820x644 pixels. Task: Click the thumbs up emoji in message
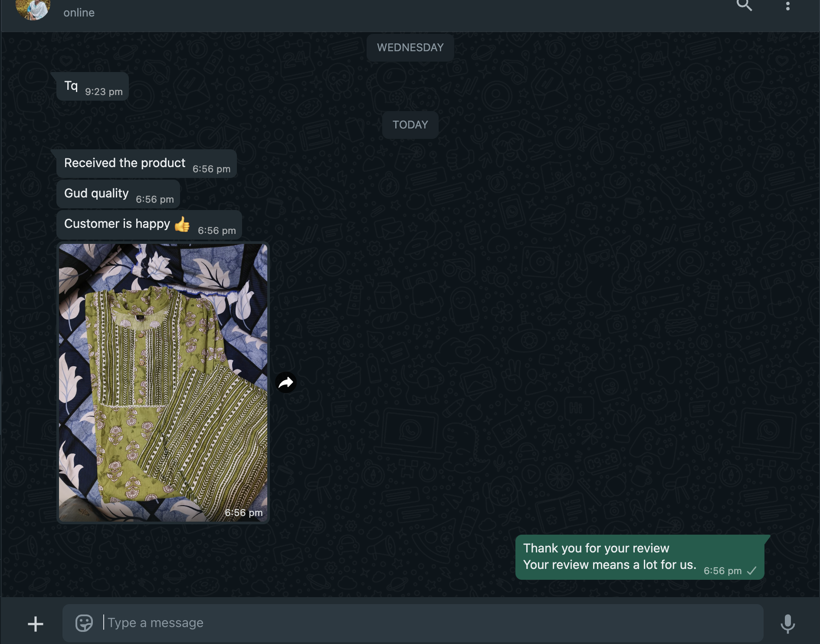click(x=182, y=224)
